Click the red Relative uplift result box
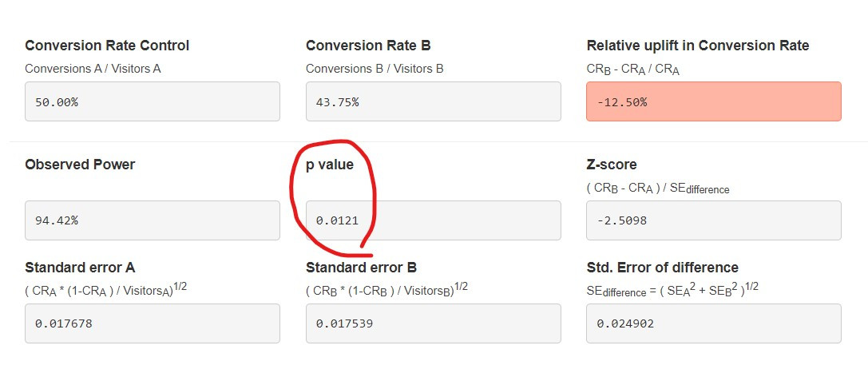Screen dimensions: 868x373 pyautogui.click(x=713, y=101)
